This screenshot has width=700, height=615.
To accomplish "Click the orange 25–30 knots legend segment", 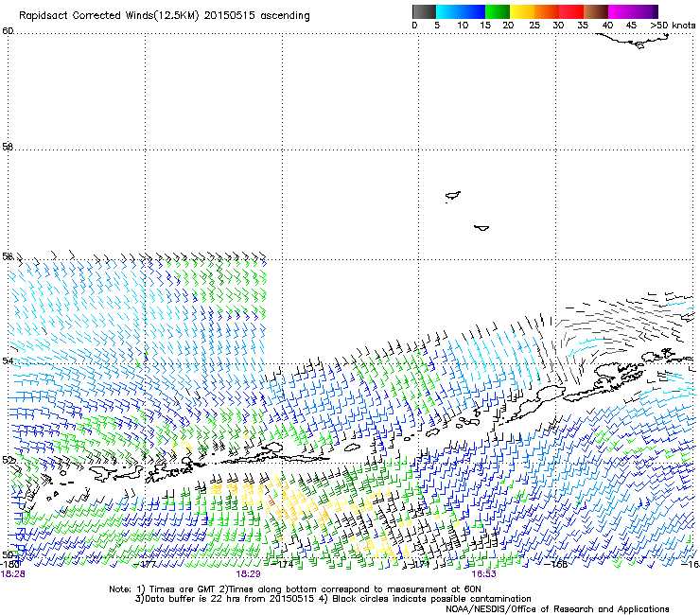I will pos(547,11).
